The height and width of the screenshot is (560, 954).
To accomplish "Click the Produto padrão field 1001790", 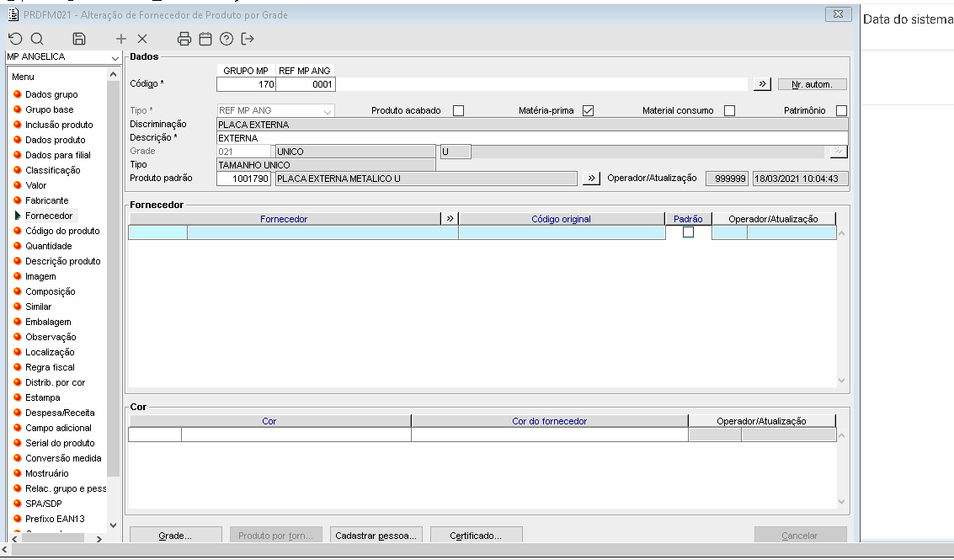I will pos(243,179).
